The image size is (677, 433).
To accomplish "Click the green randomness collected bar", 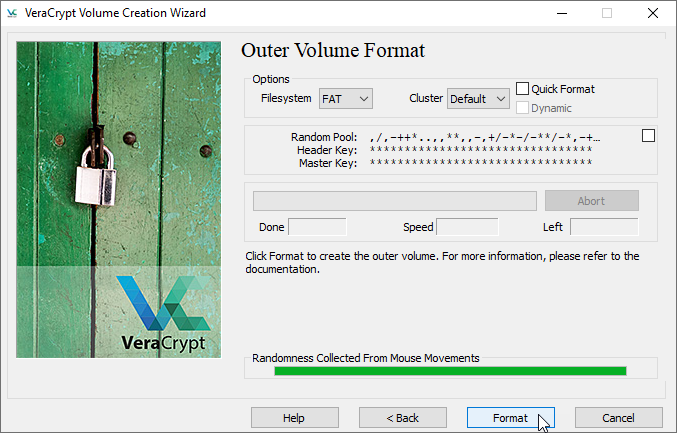I will pos(450,371).
